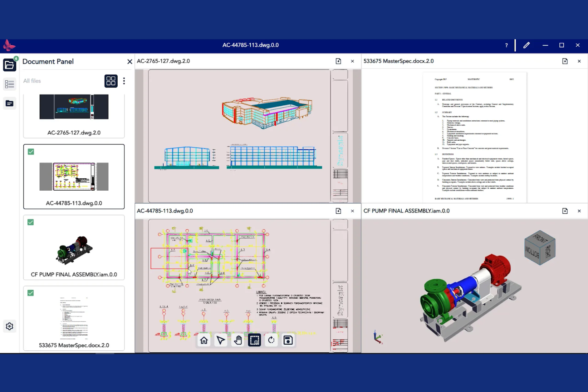
Task: Open the three-dot menu next to grid view
Action: 124,81
